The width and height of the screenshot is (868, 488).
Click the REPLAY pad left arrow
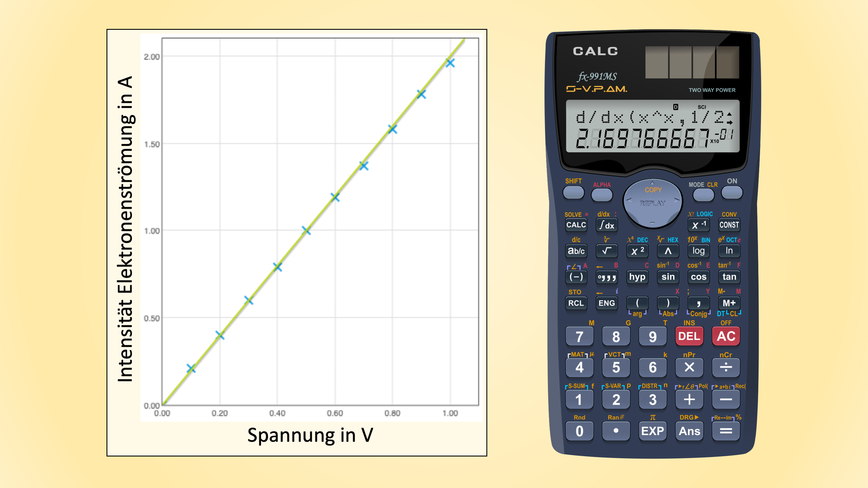pos(629,200)
